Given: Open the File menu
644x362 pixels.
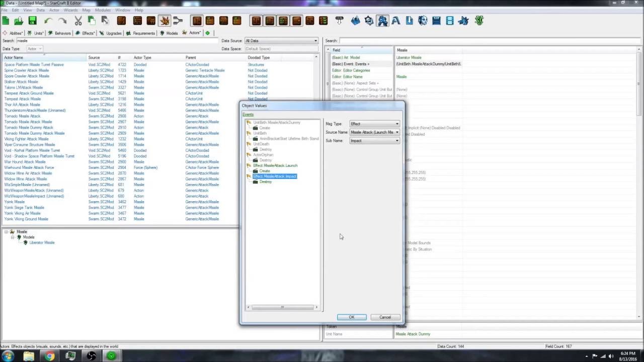Looking at the screenshot, I should [x=4, y=10].
